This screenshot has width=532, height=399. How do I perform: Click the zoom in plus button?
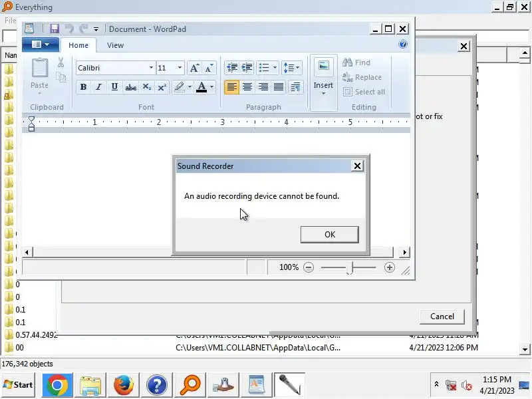(390, 267)
